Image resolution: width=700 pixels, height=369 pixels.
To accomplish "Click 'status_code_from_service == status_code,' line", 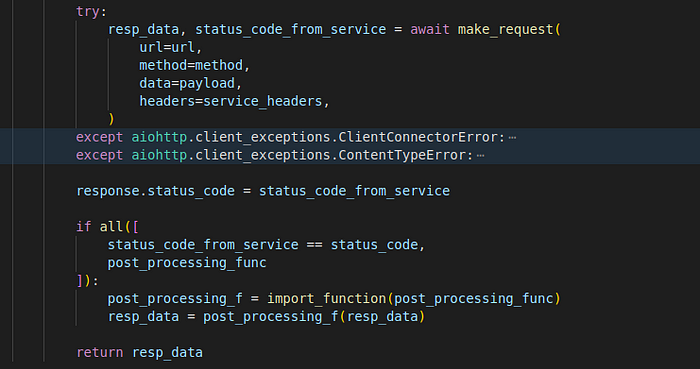I will pyautogui.click(x=266, y=245).
